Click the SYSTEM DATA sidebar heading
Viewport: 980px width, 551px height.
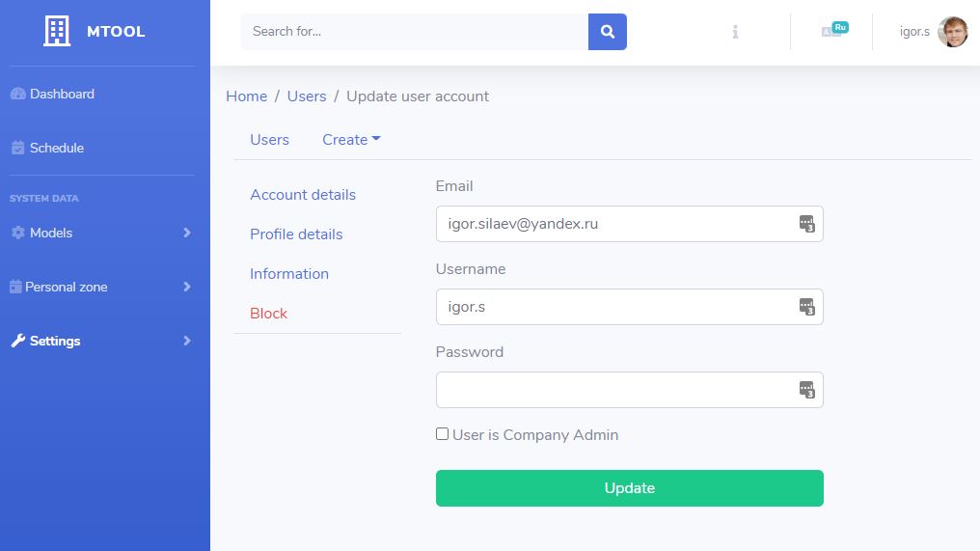[x=44, y=198]
